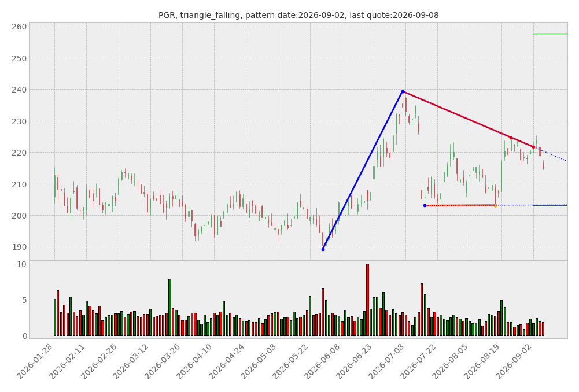Screen dimensions: 579x392
Task: Click the upper green target line near 258
Action: (x=550, y=34)
